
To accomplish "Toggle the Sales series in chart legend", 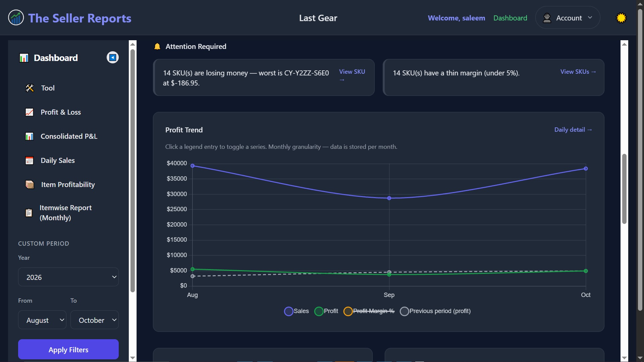I will pos(296,311).
